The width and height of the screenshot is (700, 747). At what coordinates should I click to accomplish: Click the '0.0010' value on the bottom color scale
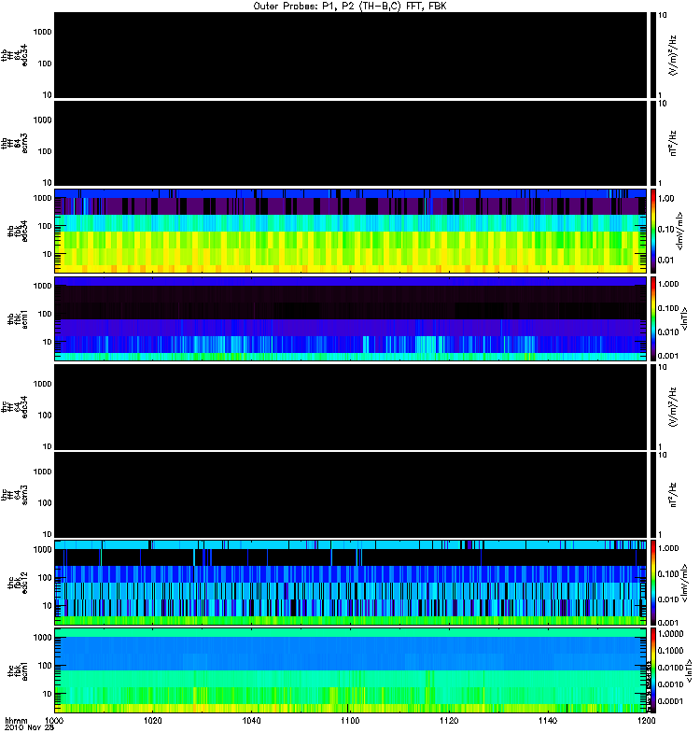670,684
